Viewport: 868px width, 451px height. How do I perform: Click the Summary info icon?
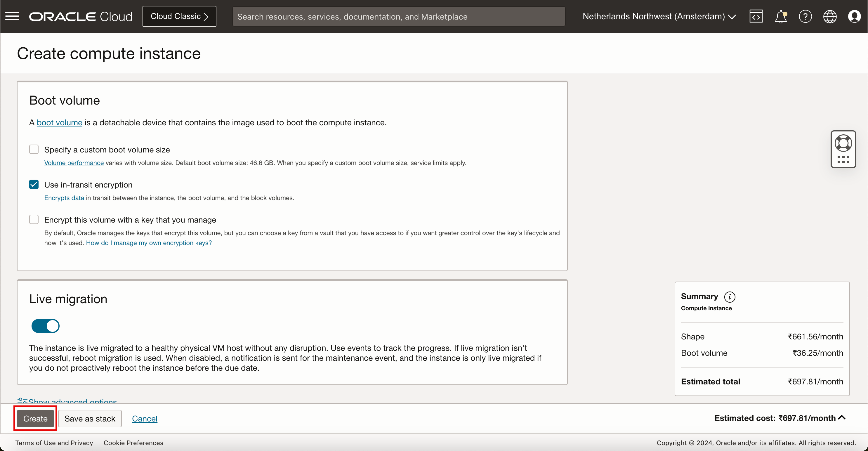730,296
